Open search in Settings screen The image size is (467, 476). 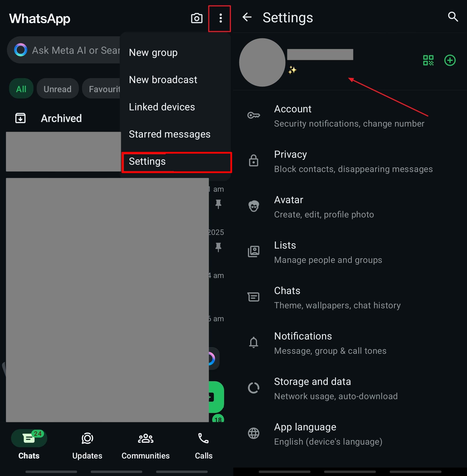point(453,17)
